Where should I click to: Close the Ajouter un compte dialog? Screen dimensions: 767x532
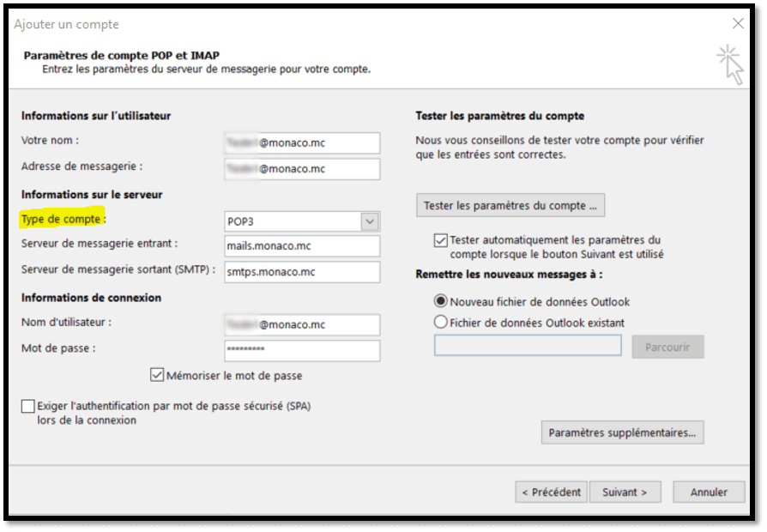[x=737, y=24]
